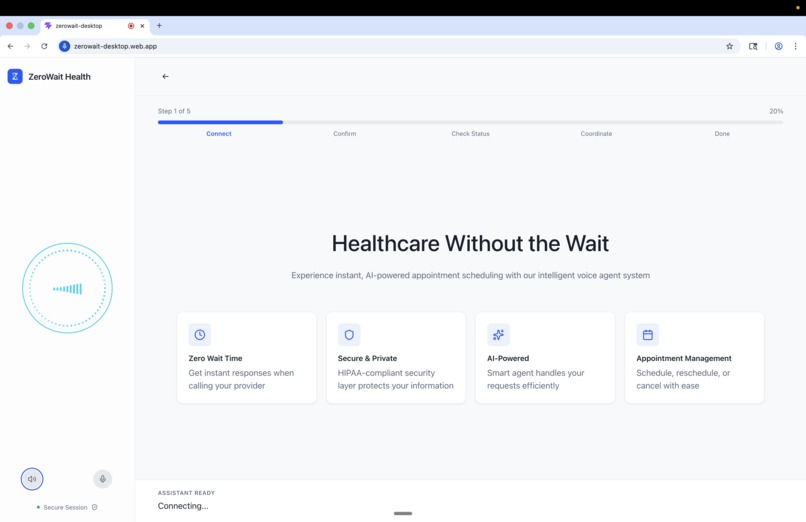The height and width of the screenshot is (522, 806).
Task: Click the Zero Wait Time card title
Action: click(x=215, y=358)
